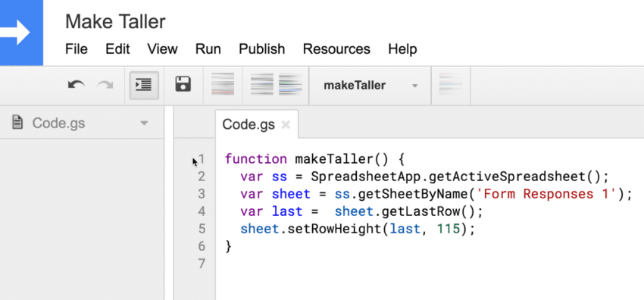The image size is (644, 300).
Task: Click 'SpreadsheetApp' on line 2
Action: tap(365, 177)
